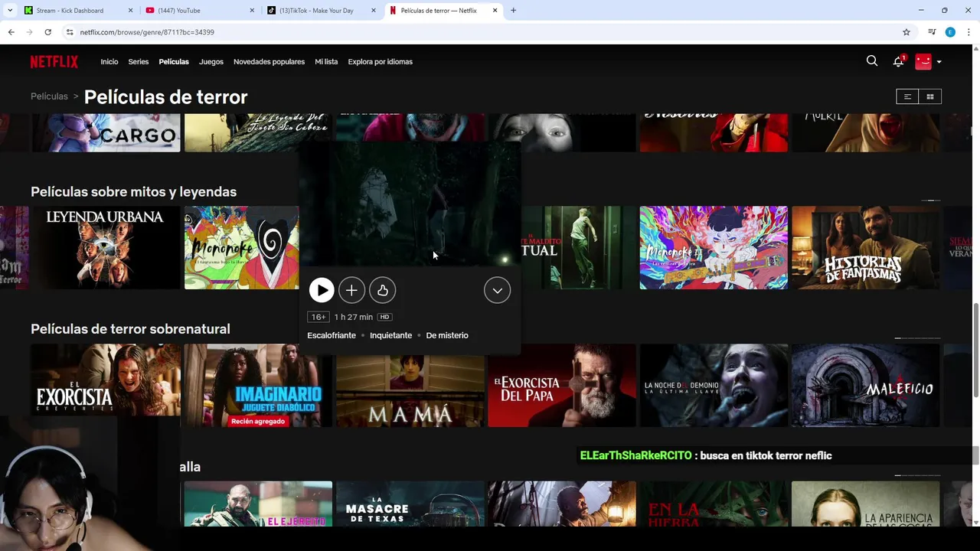Open the notifications bell
The height and width of the screenshot is (551, 980).
[899, 61]
